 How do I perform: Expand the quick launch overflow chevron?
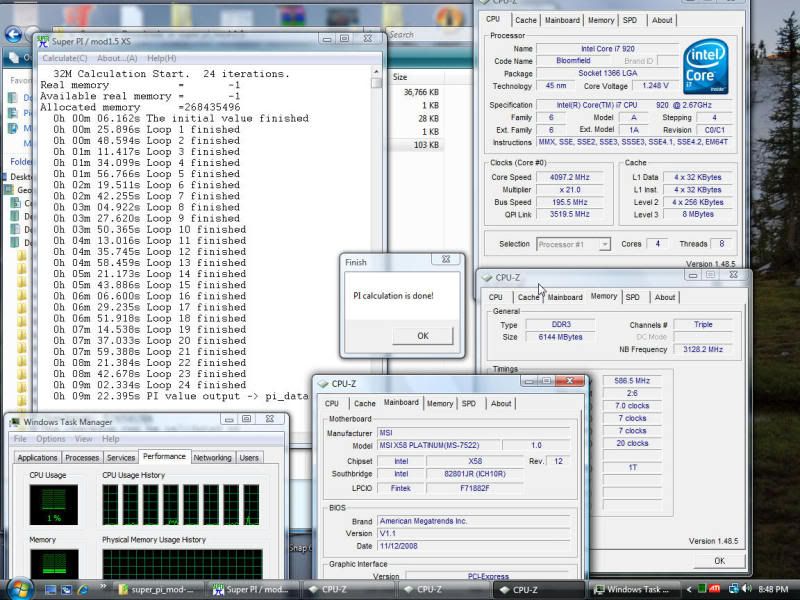click(x=104, y=586)
